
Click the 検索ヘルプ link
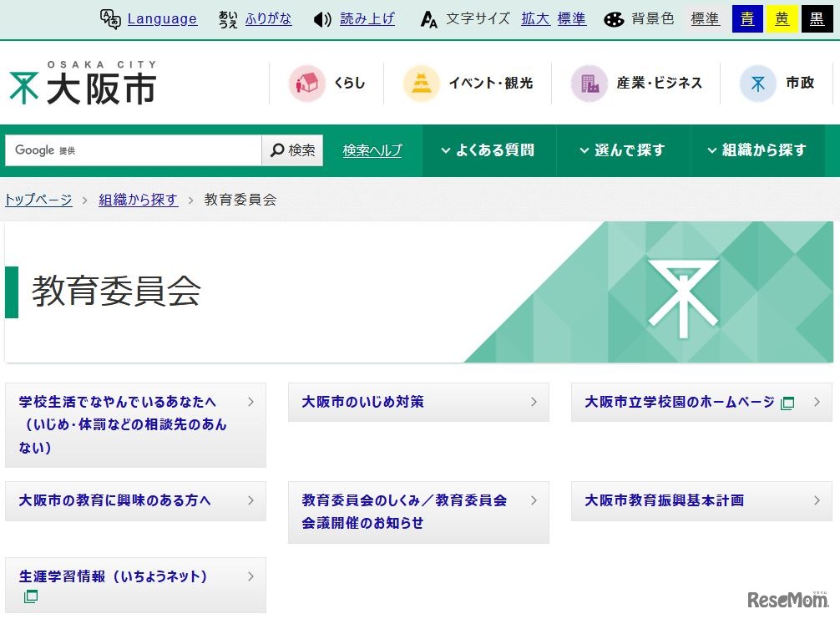tap(372, 150)
